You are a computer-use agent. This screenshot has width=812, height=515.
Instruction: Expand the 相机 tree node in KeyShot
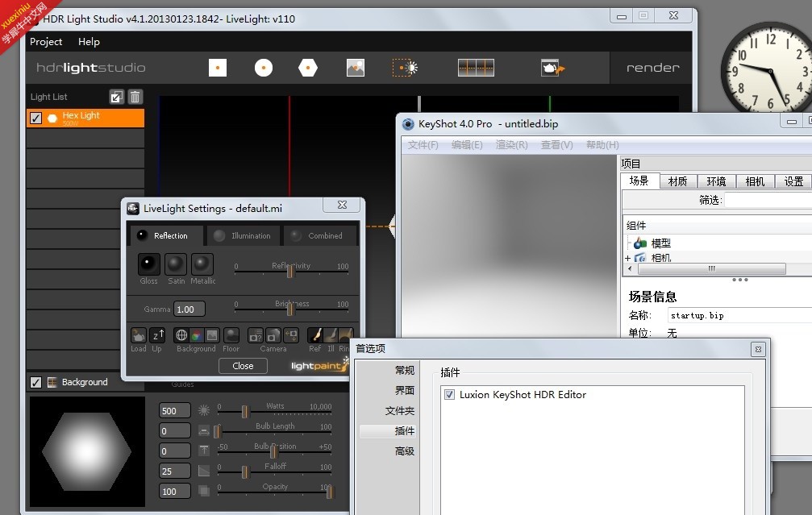point(627,258)
